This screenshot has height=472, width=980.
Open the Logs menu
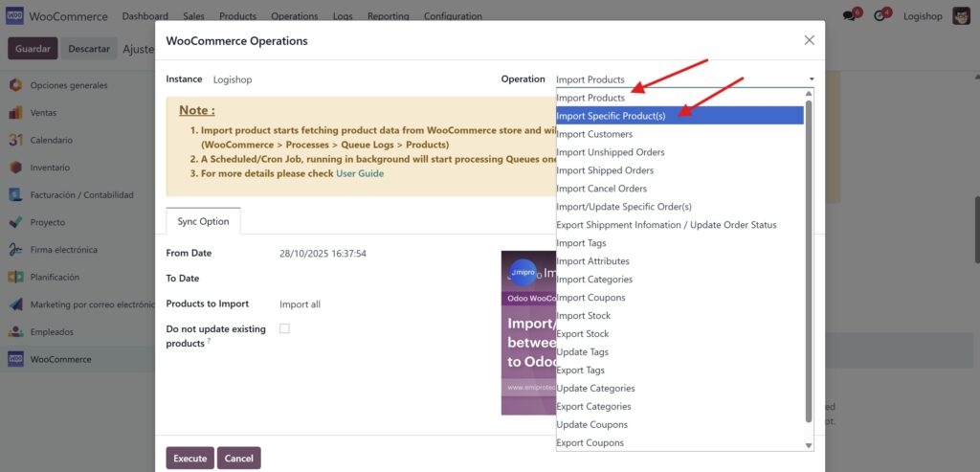click(343, 16)
